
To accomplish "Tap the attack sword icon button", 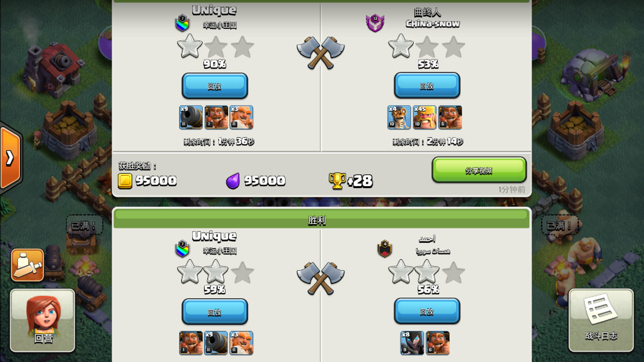I will [27, 265].
